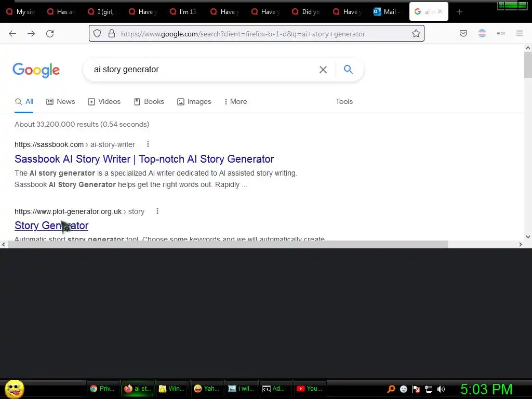The image size is (532, 399).
Task: Switch to the Images results tab
Action: 194,101
